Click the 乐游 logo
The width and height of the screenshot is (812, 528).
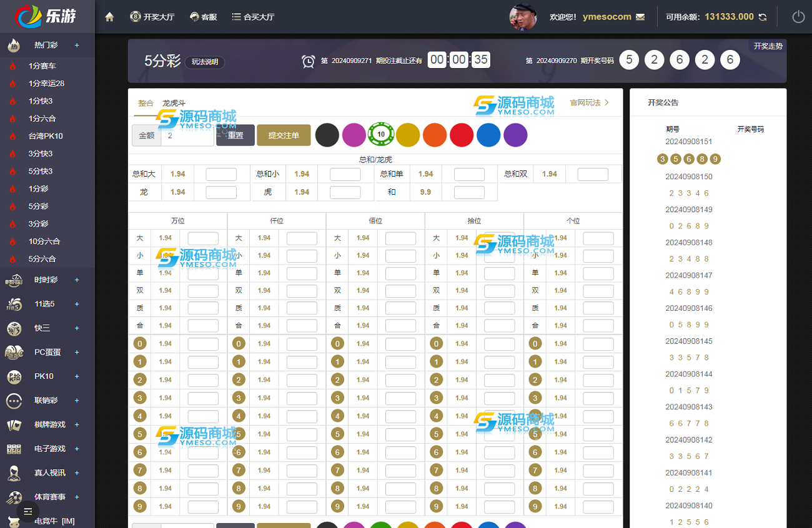46,16
